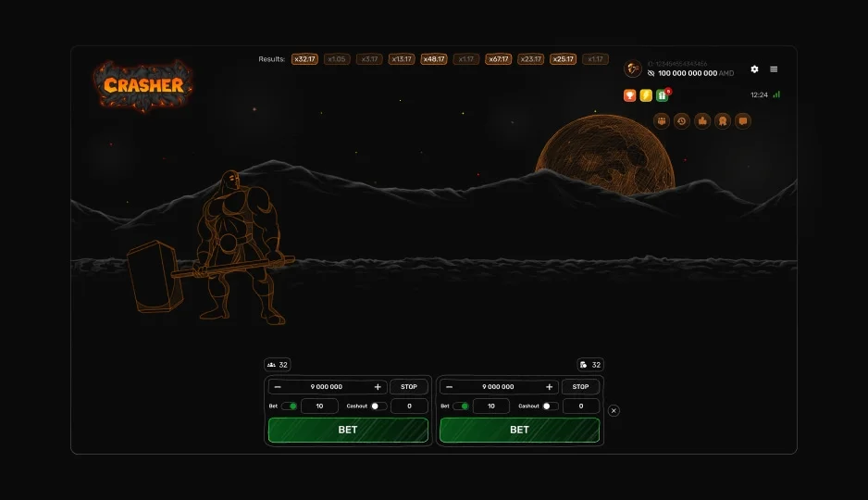Increase left bet amount with plus
Image resolution: width=868 pixels, height=500 pixels.
378,387
